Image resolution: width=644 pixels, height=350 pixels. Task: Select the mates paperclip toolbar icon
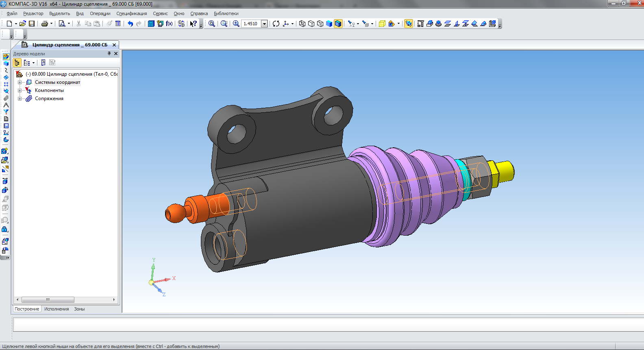point(6,98)
